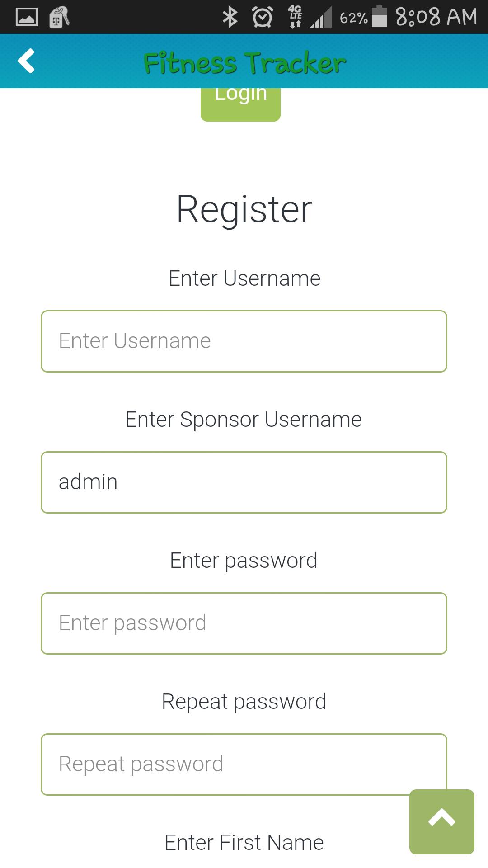Focus the Enter Username field
Viewport: 488px width, 868px height.
coord(244,341)
